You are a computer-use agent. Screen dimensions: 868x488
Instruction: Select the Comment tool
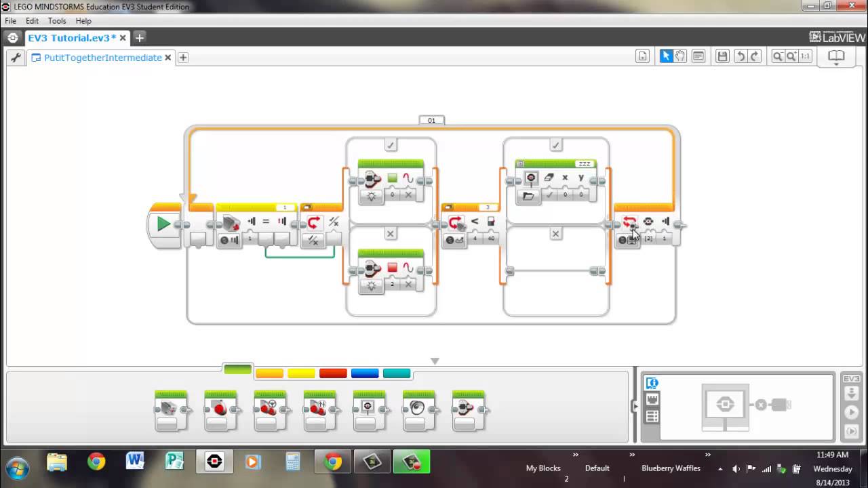[698, 56]
